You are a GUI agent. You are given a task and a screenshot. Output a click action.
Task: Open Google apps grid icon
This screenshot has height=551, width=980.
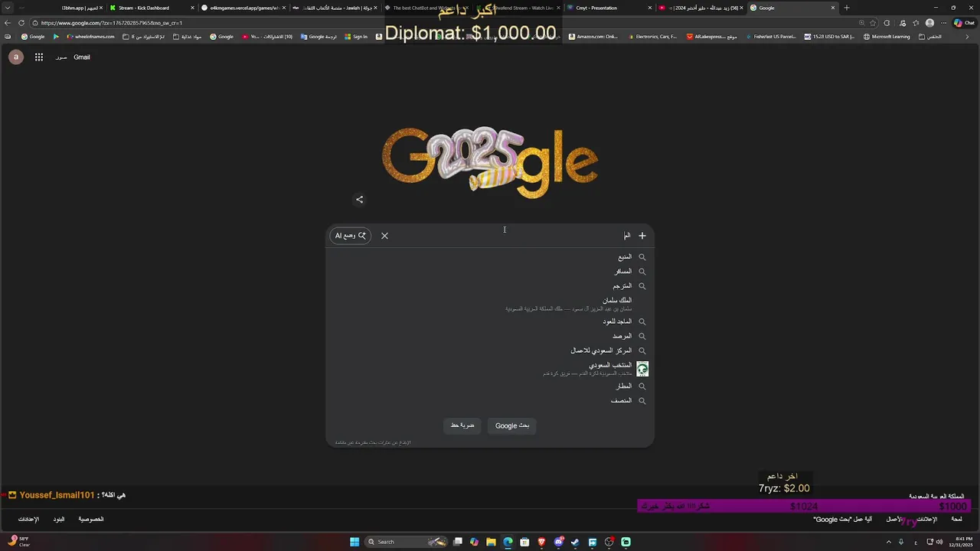[x=38, y=57]
